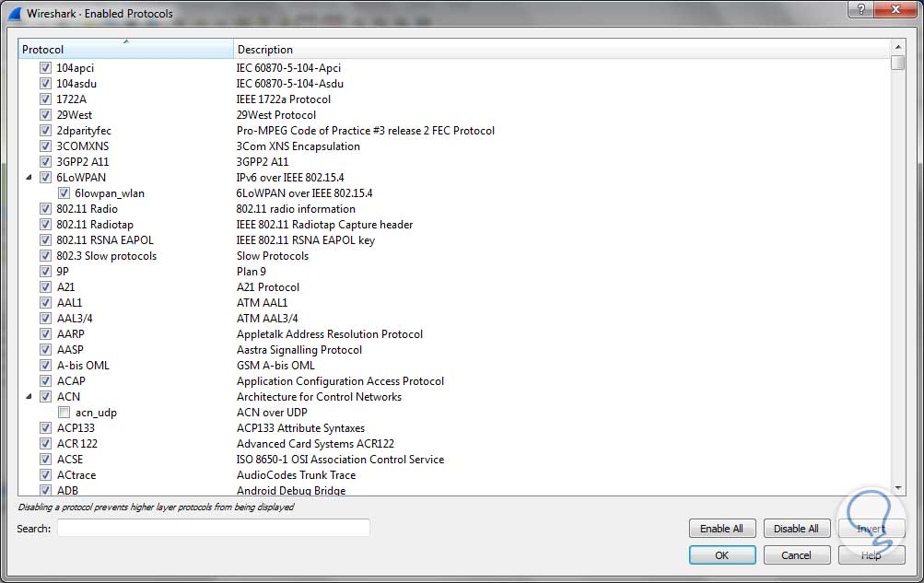Click description 'AudioCodes Trunk Trace'
924x583 pixels.
pos(296,474)
